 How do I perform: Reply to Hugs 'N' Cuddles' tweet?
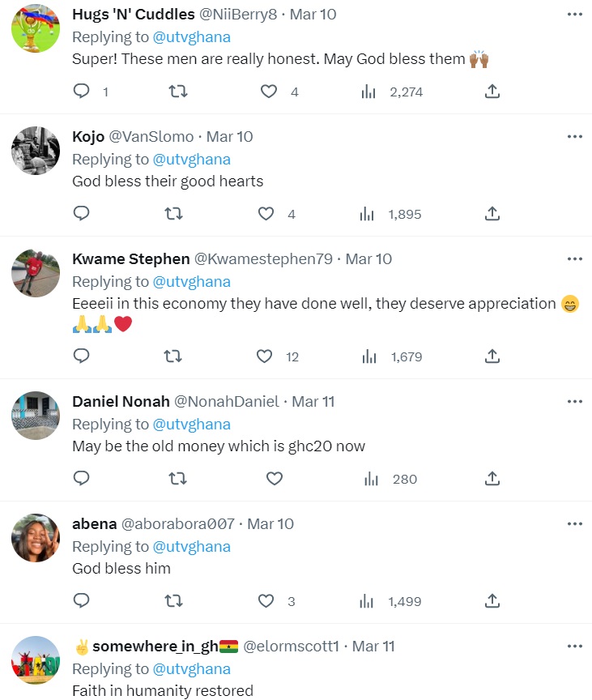click(81, 92)
